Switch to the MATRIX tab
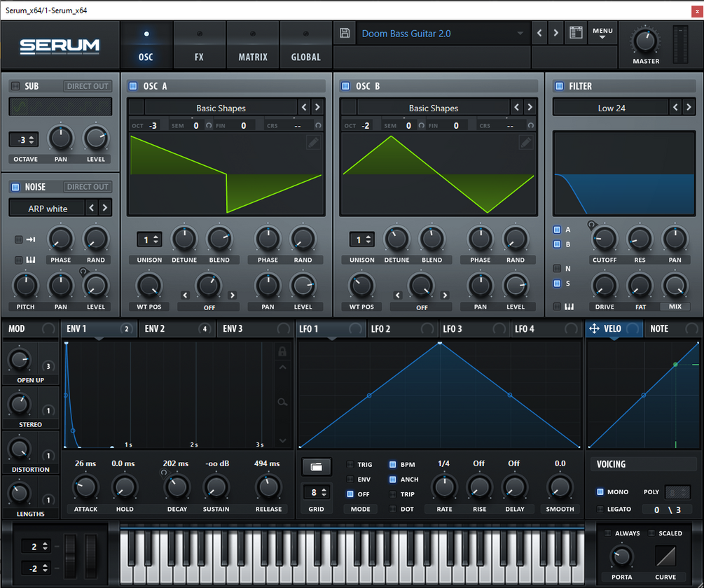Screen dimensions: 704x588 click(x=253, y=46)
